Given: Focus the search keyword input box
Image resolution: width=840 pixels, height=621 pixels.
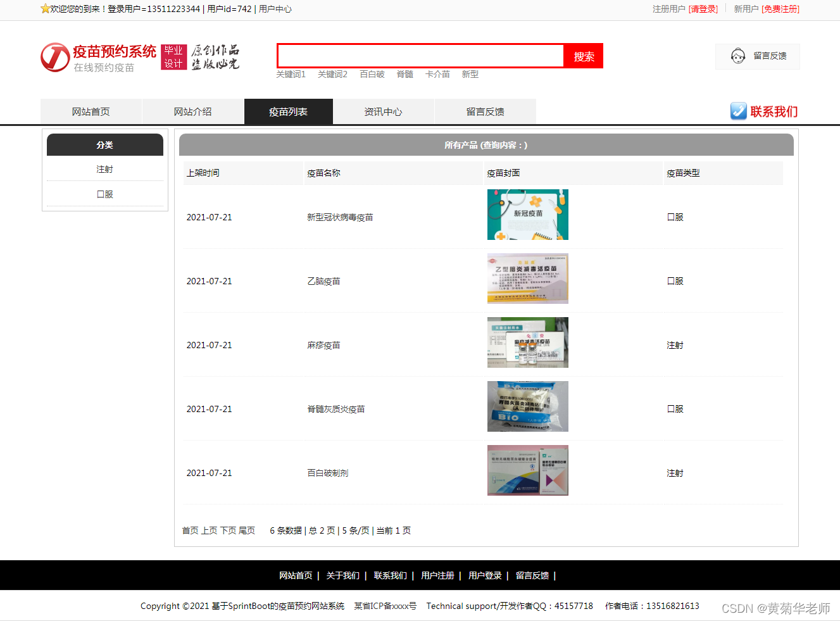Looking at the screenshot, I should point(421,56).
